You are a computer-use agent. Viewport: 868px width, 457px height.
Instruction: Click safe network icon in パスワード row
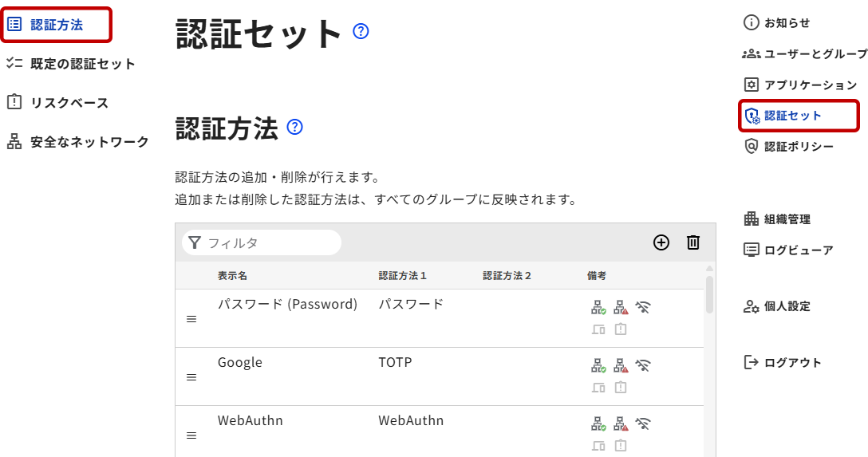[x=598, y=307]
